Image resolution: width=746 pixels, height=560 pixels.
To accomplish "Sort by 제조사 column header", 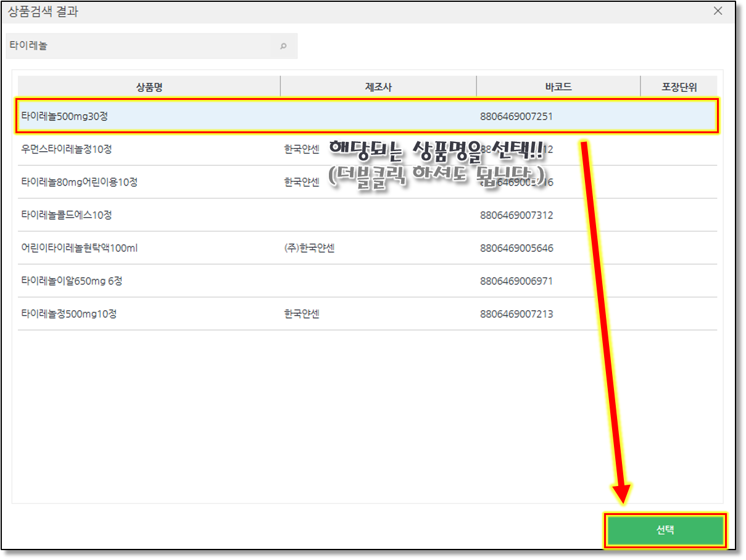I will pyautogui.click(x=378, y=87).
